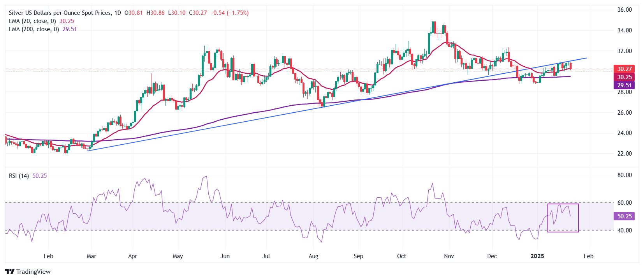The image size is (644, 280).
Task: Click the -0.54 (-1.75%) price change value
Action: [x=229, y=13]
